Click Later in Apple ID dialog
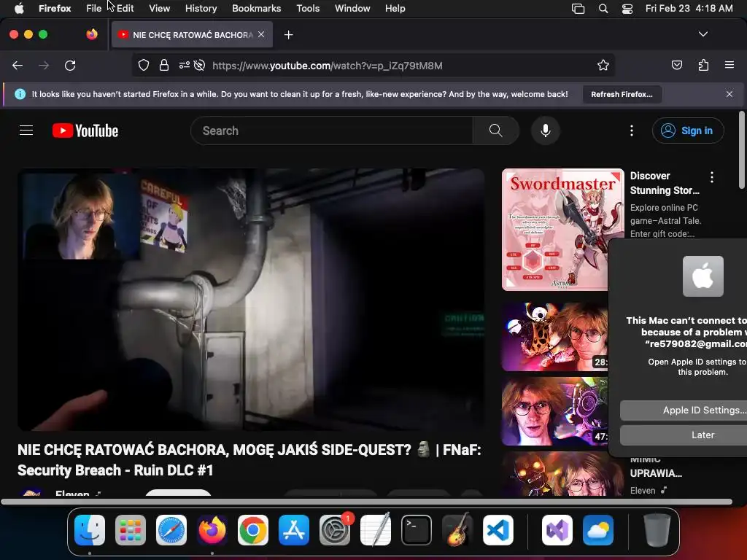 684,435
